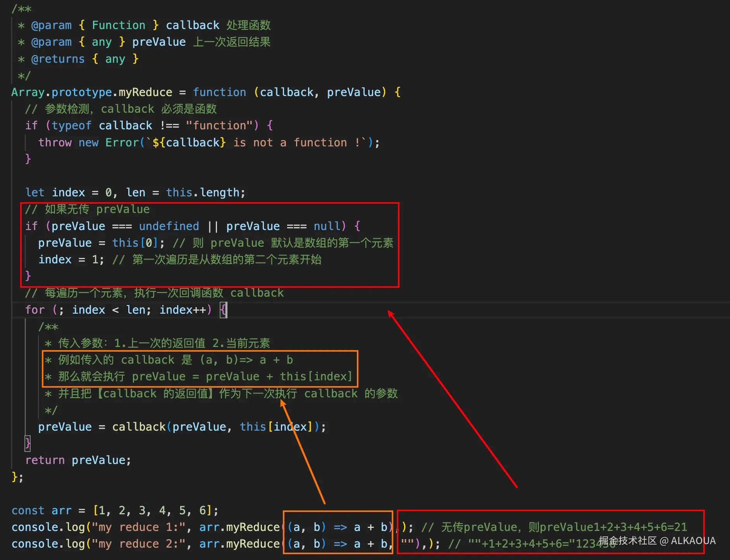
Task: Click the comment 无传preValue, 则preValue1+2+3+4+5+6=21
Action: click(x=554, y=527)
